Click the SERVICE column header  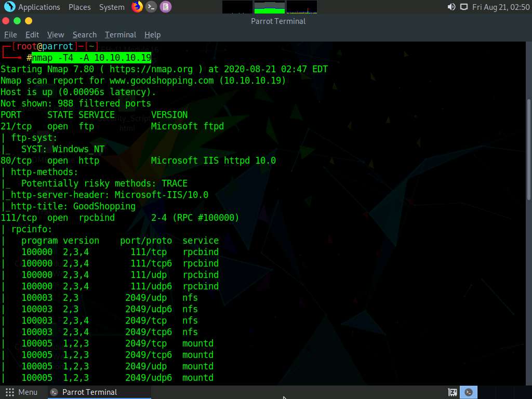(x=97, y=115)
